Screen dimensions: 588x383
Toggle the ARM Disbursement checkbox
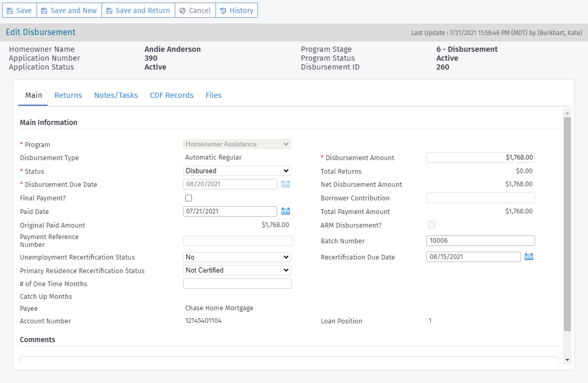(432, 224)
